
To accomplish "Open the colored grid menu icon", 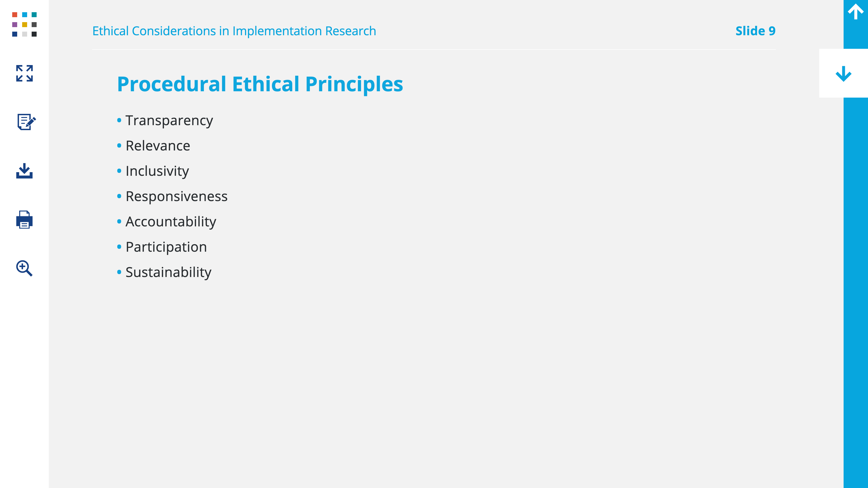I will [x=24, y=24].
